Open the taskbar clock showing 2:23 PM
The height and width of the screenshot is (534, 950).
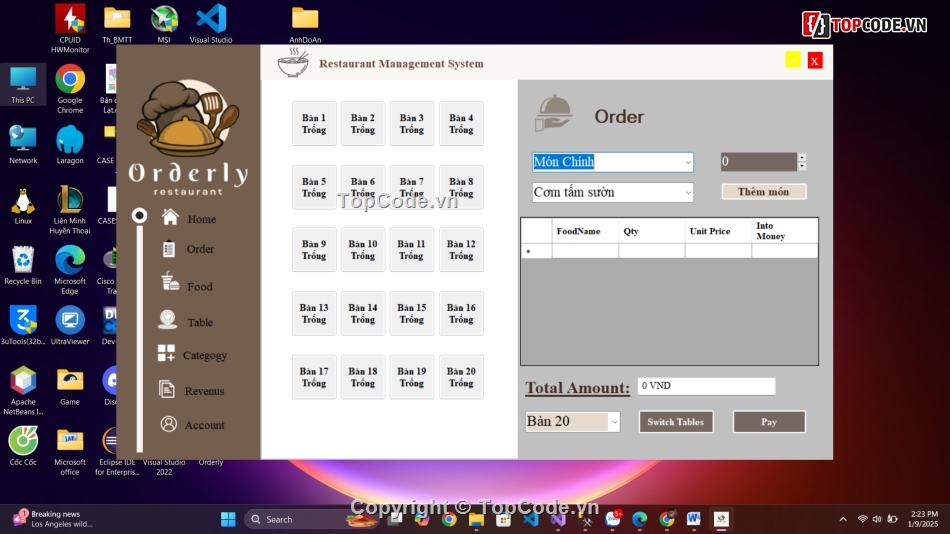(x=923, y=519)
